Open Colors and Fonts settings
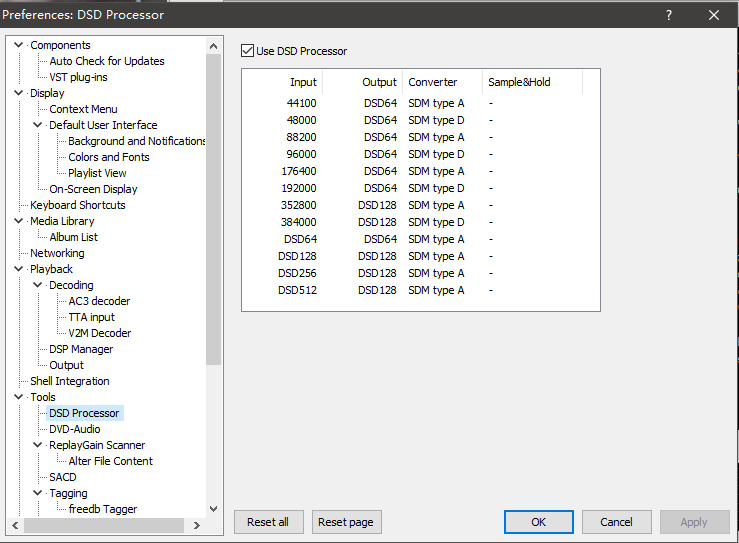Image resolution: width=739 pixels, height=543 pixels. tap(108, 157)
